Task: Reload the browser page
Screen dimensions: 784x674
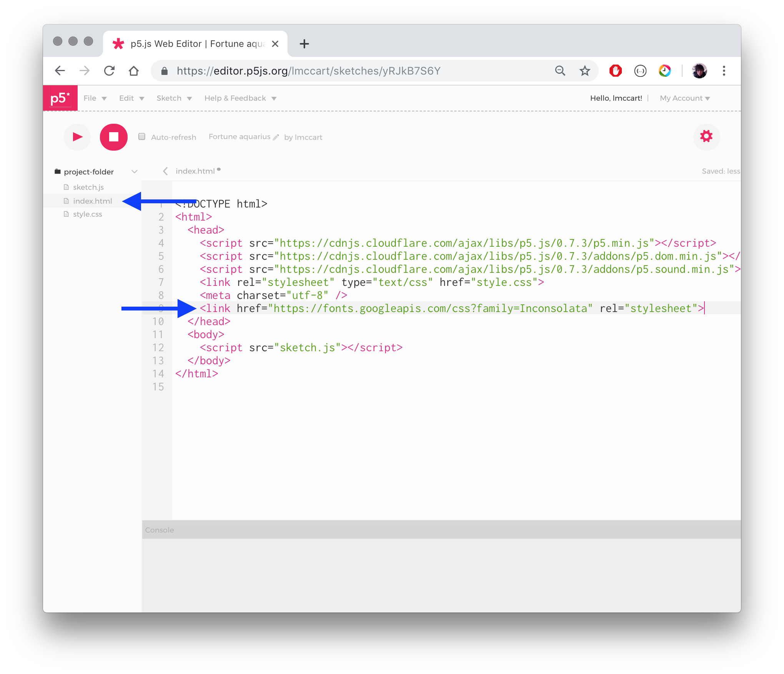Action: [110, 71]
